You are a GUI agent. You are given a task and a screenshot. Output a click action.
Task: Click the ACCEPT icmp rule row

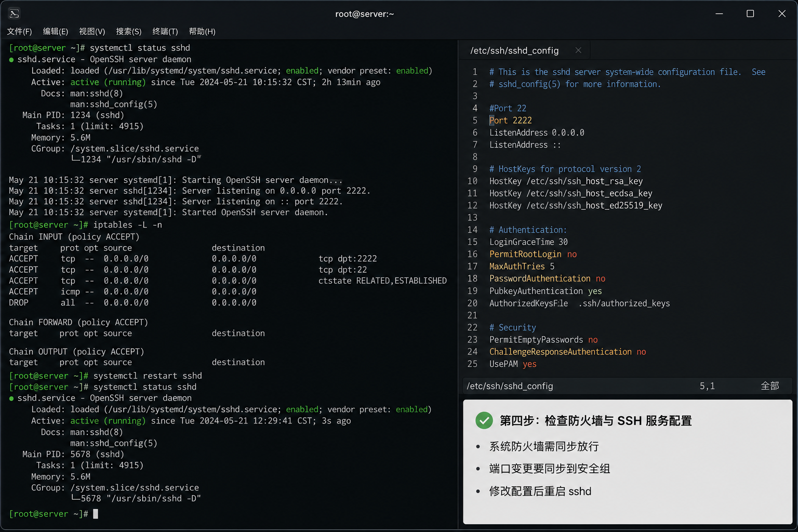coord(132,291)
